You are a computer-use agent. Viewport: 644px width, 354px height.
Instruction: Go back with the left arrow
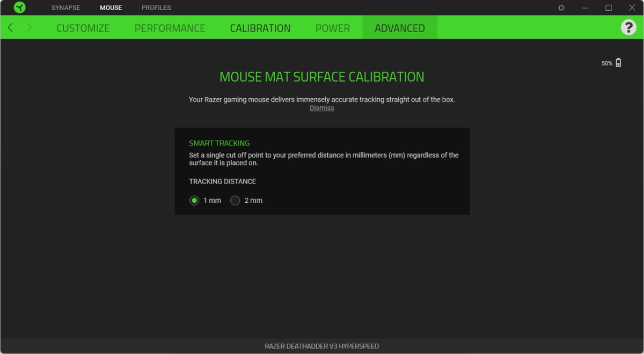[10, 27]
